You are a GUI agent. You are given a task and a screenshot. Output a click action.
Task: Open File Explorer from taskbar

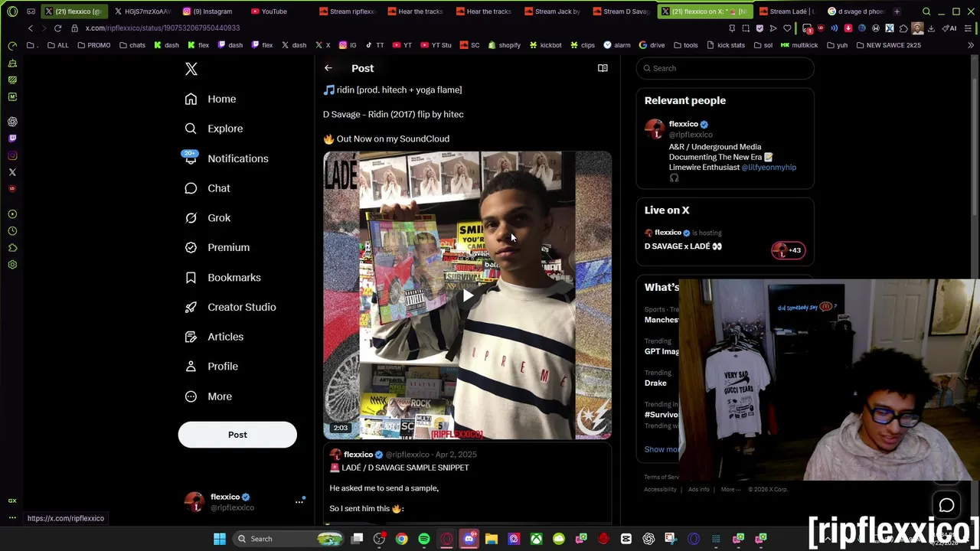tap(492, 539)
